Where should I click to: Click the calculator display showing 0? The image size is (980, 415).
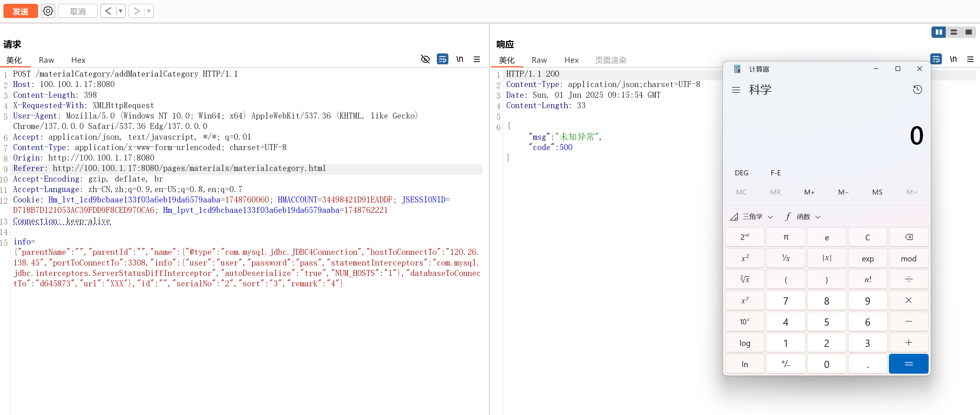[916, 136]
